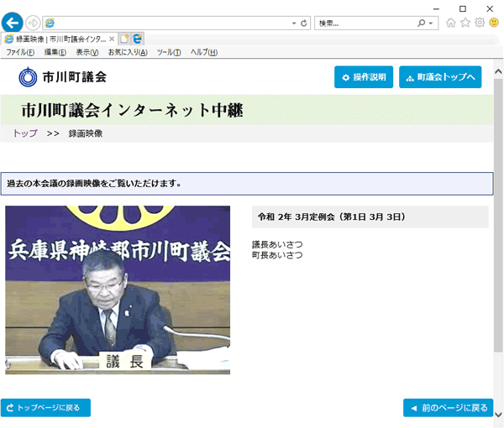Close the 録画映像 tab

[112, 39]
